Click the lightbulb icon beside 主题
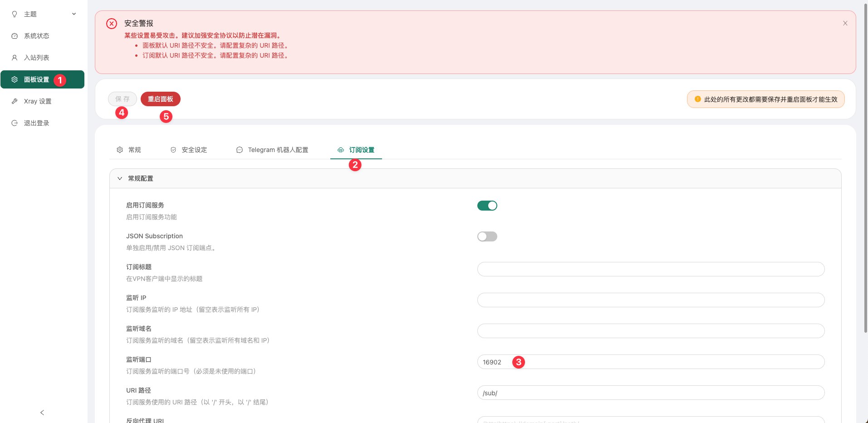 [14, 14]
